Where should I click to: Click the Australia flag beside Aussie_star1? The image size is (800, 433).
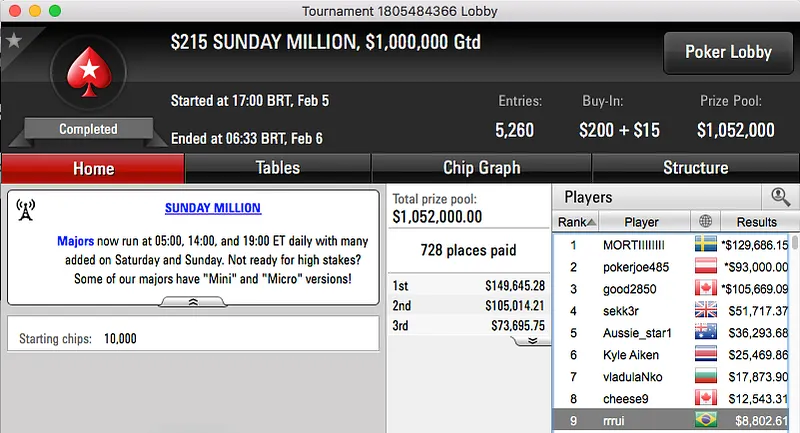click(707, 332)
